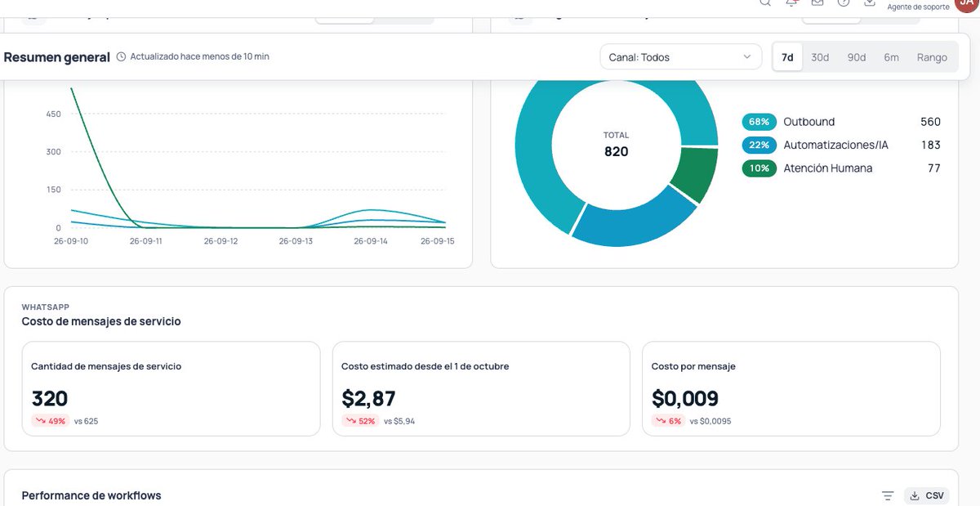Click the vs 625 comparison text
The width and height of the screenshot is (980, 506).
[87, 421]
